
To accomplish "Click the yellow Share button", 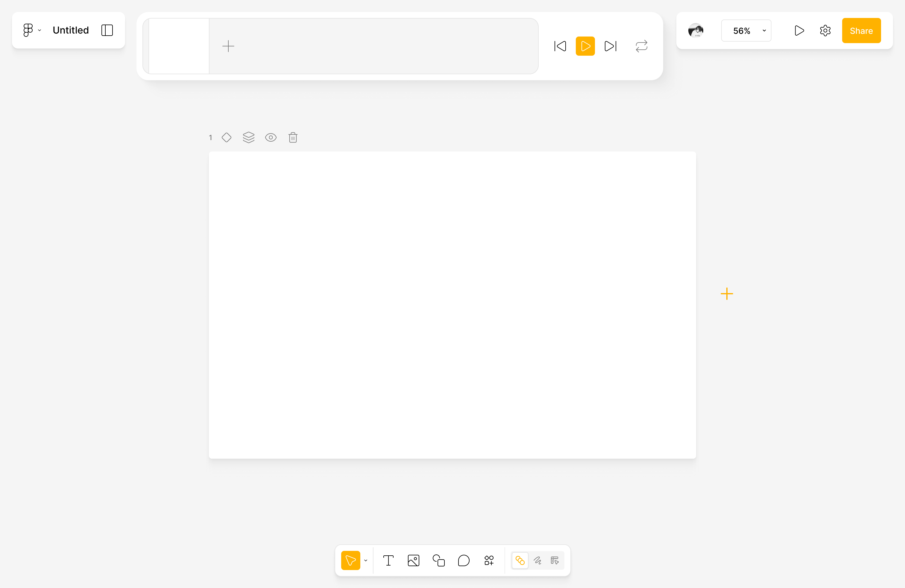I will pos(861,31).
